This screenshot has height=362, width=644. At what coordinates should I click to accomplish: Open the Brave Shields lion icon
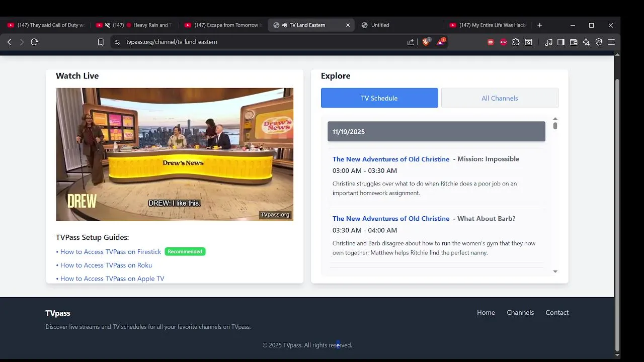coord(426,42)
